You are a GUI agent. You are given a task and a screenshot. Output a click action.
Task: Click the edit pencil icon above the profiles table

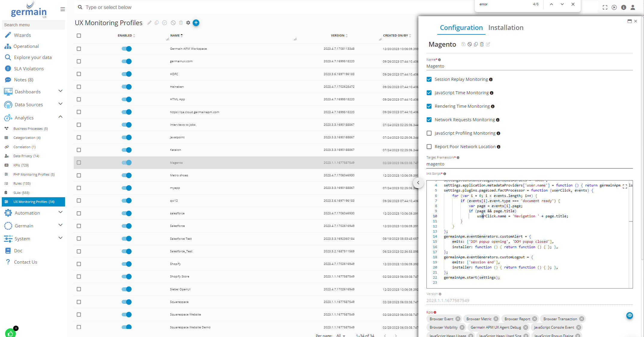pyautogui.click(x=149, y=23)
